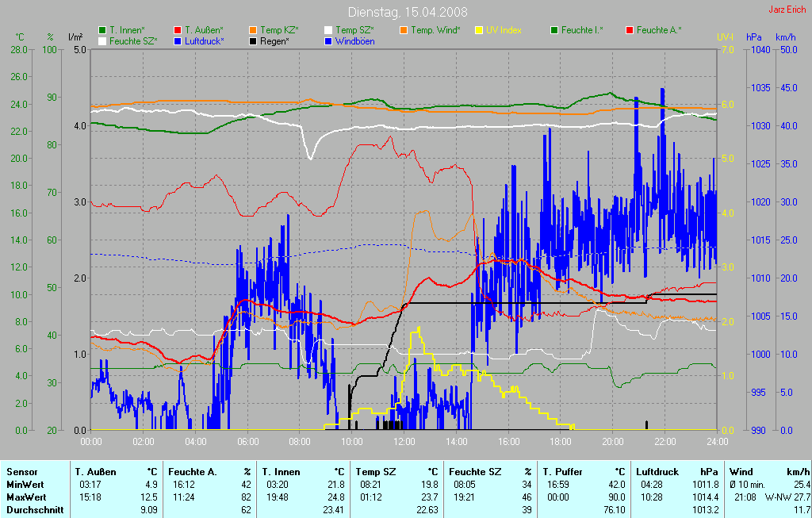The image size is (812, 518).
Task: Click the T. Innen column header
Action: tap(282, 472)
